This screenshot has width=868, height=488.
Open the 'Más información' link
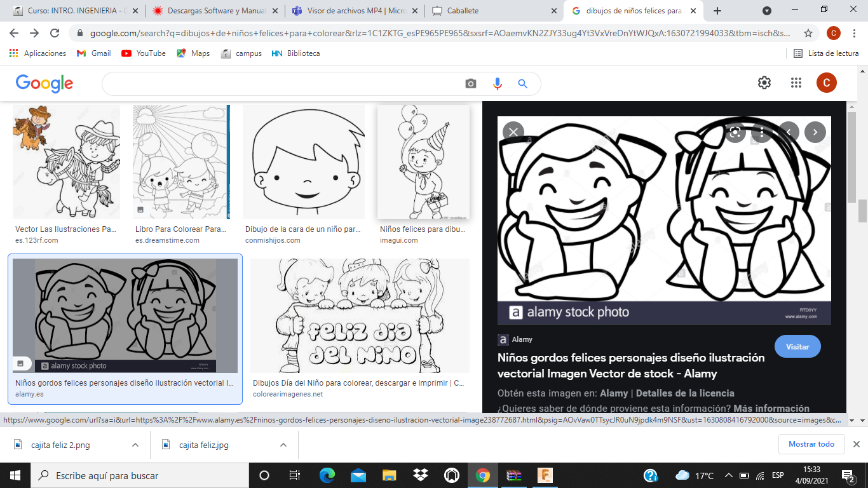[771, 409]
